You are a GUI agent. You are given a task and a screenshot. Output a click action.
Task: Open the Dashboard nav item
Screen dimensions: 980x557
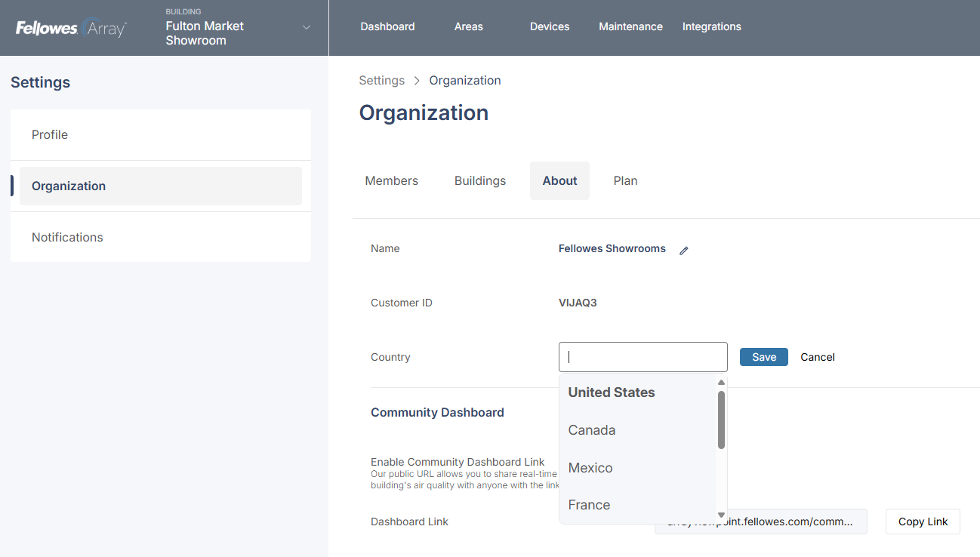pos(387,26)
